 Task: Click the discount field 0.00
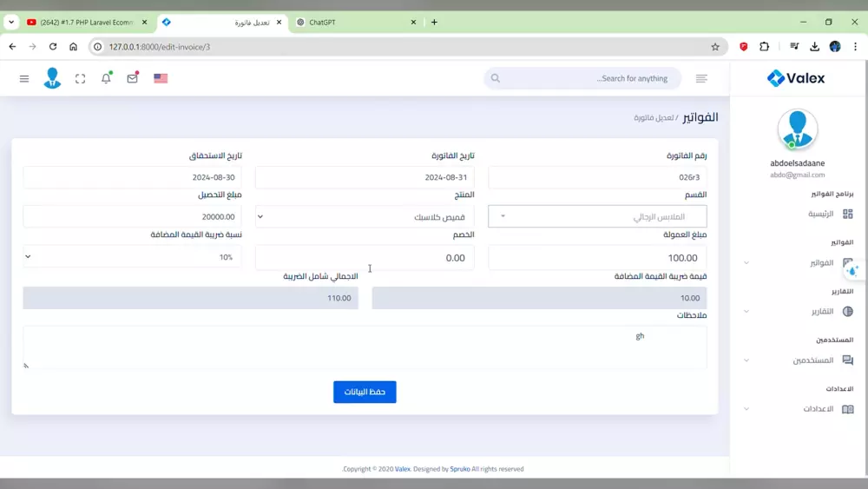click(x=365, y=257)
